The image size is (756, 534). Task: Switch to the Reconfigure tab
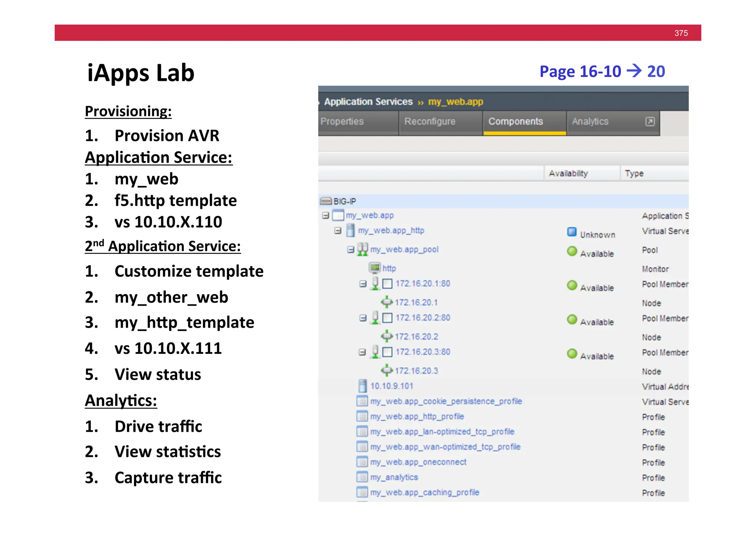(x=441, y=123)
